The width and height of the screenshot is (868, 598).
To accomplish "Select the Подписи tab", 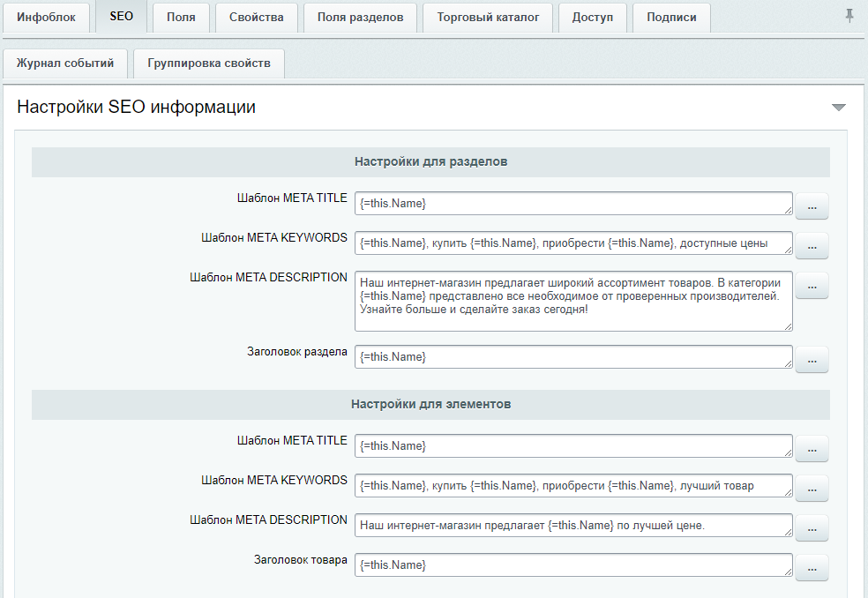I will click(x=671, y=17).
